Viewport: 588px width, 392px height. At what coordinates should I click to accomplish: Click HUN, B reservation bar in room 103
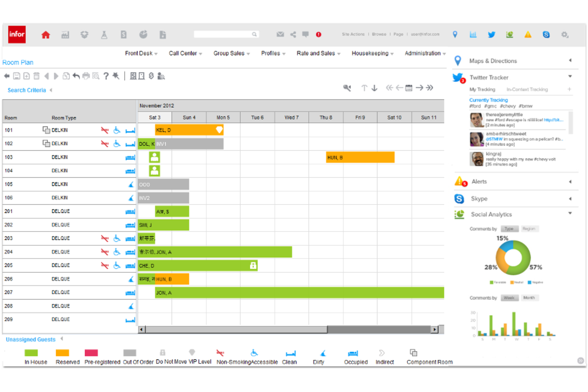pyautogui.click(x=360, y=157)
